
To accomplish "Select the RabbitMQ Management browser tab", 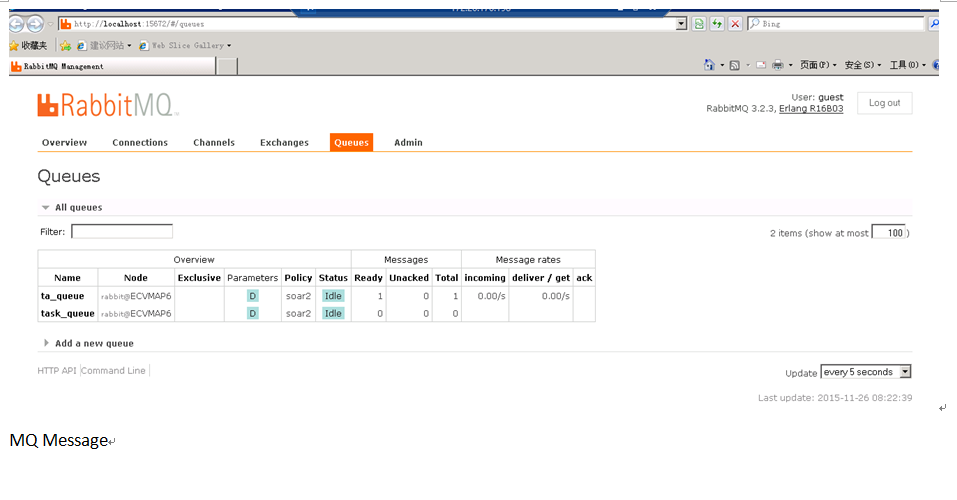I will (x=112, y=66).
